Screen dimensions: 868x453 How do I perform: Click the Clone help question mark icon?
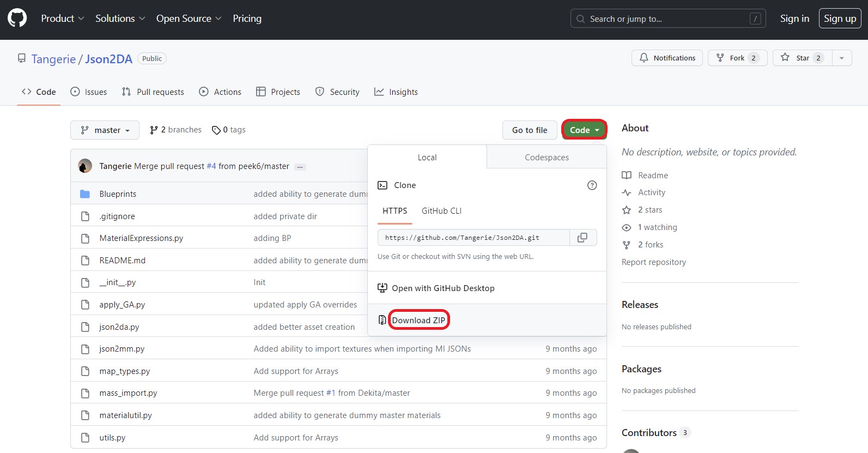pos(592,185)
